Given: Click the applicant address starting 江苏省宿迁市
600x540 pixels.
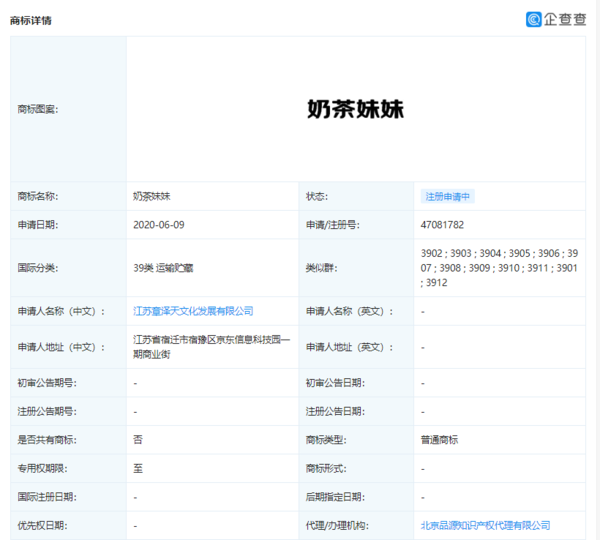Looking at the screenshot, I should point(211,347).
